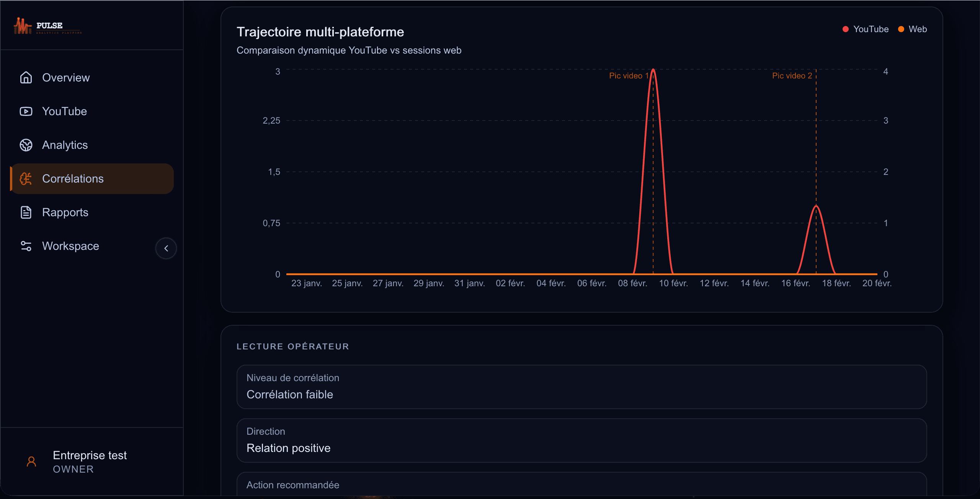Click the Niveau de corrélation card
Viewport: 980px width, 499px height.
pyautogui.click(x=581, y=386)
